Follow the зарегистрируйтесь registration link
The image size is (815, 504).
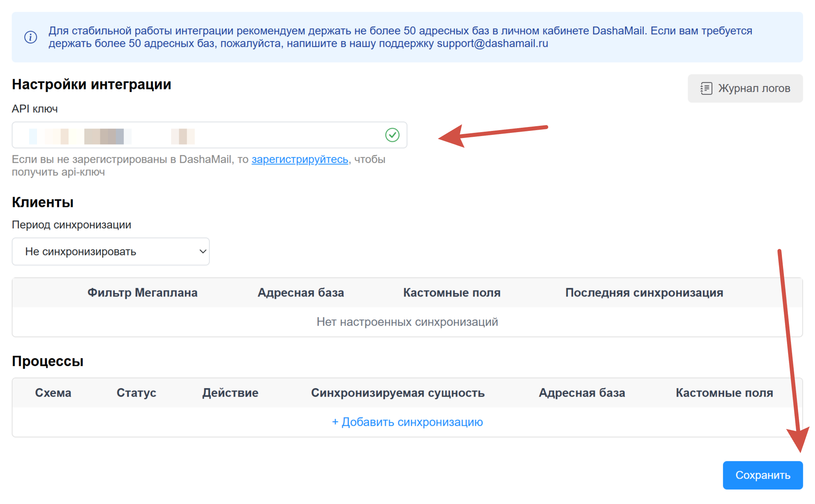(300, 159)
